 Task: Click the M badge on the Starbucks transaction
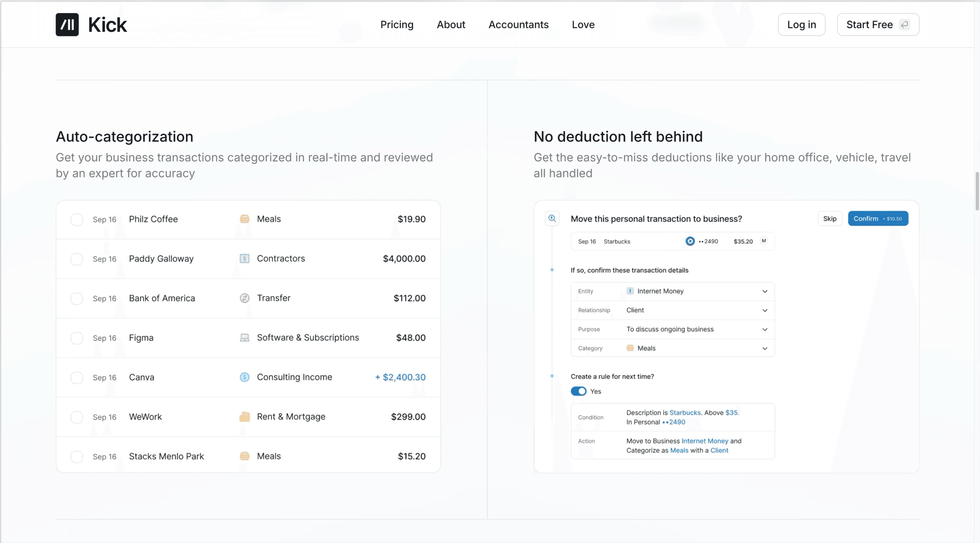click(764, 241)
